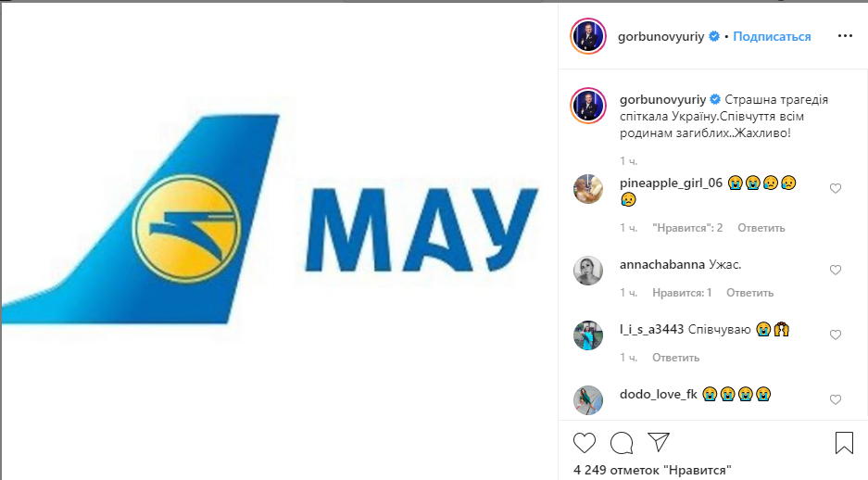Like l_i_s_a3443's comment heart
Screen dimensions: 868x480
tap(836, 335)
